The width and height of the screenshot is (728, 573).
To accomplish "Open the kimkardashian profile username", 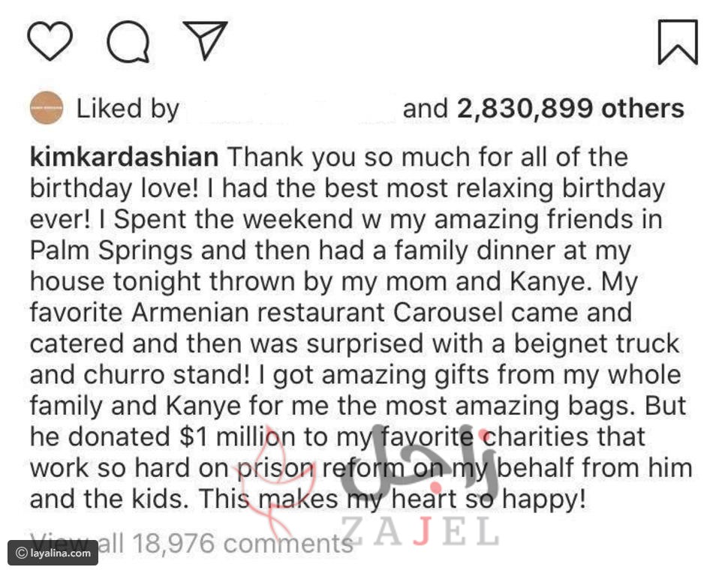I will pos(125,157).
